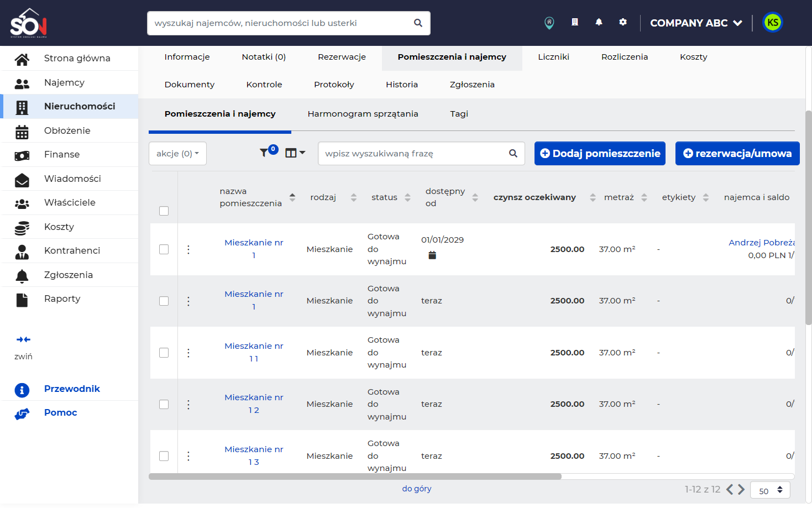This screenshot has width=812, height=508.
Task: Open Rezerwacje tab
Action: click(x=342, y=57)
